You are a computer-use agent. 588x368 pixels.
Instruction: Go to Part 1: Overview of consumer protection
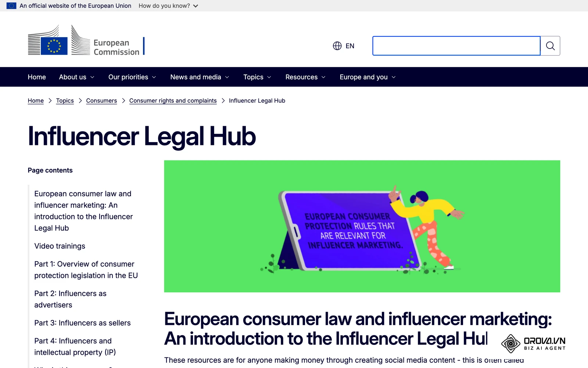tap(86, 270)
